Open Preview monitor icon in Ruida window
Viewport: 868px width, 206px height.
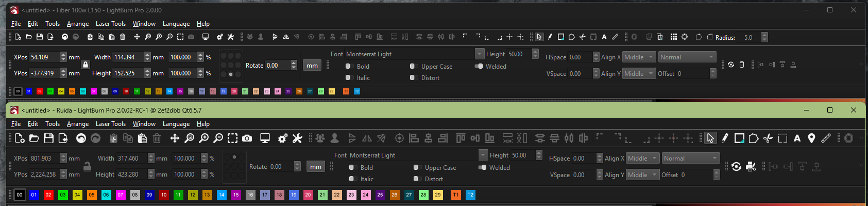[x=265, y=138]
